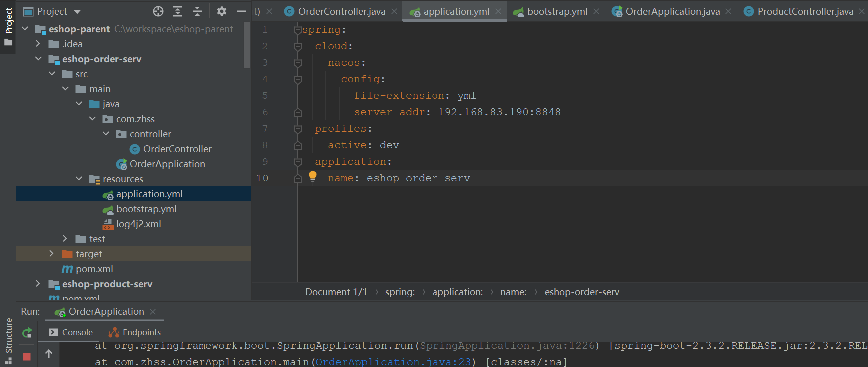Open Project panel settings gear
The image size is (868, 367).
pyautogui.click(x=222, y=11)
